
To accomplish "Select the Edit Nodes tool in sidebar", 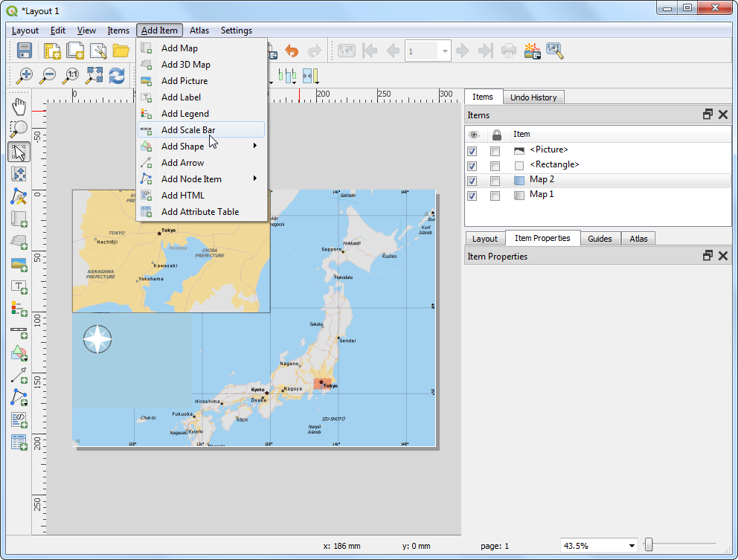I will [19, 196].
